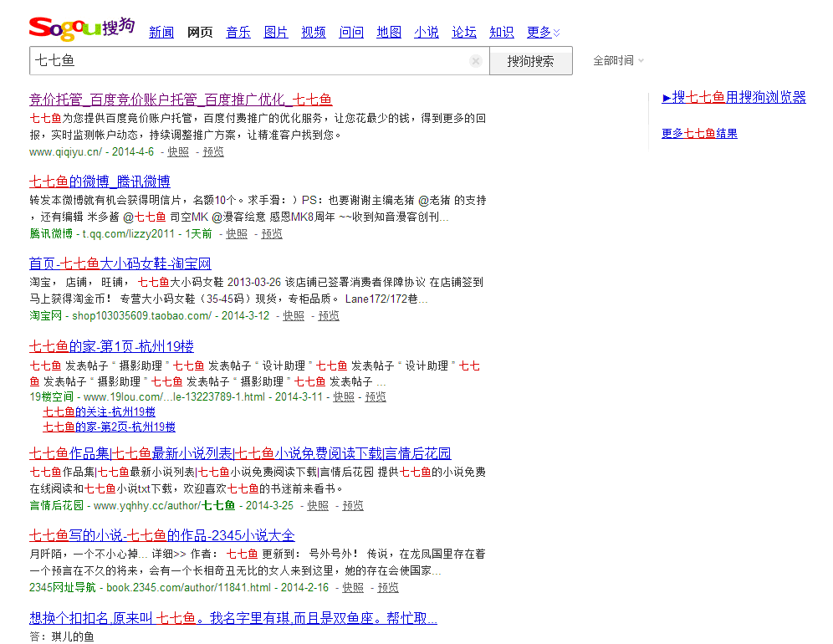Screen dimensions: 833x644
Task: Click the Sogou logo
Action: click(82, 28)
